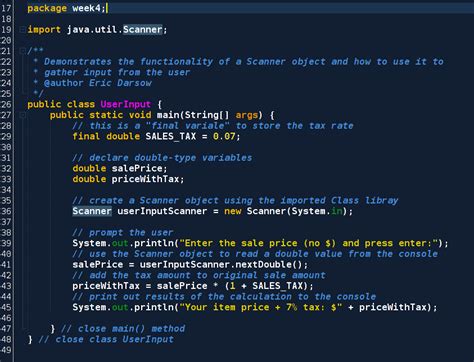474x362 pixels.
Task: Click 'userInputScanner' on line 41
Action: point(185,264)
